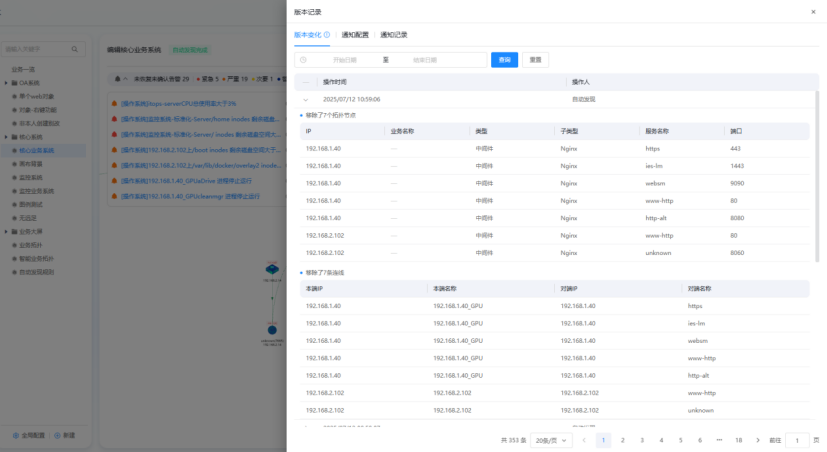Open the 192.168.1.40_GPUaDrive alert link
Image resolution: width=827 pixels, height=452 pixels.
coord(186,181)
